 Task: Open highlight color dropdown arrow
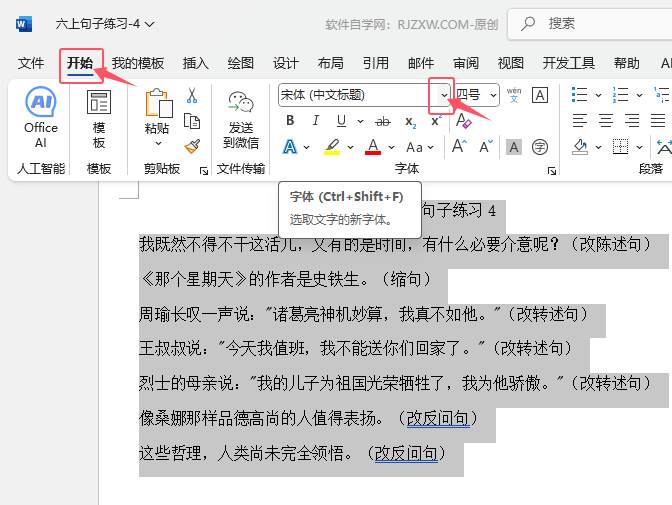point(351,147)
